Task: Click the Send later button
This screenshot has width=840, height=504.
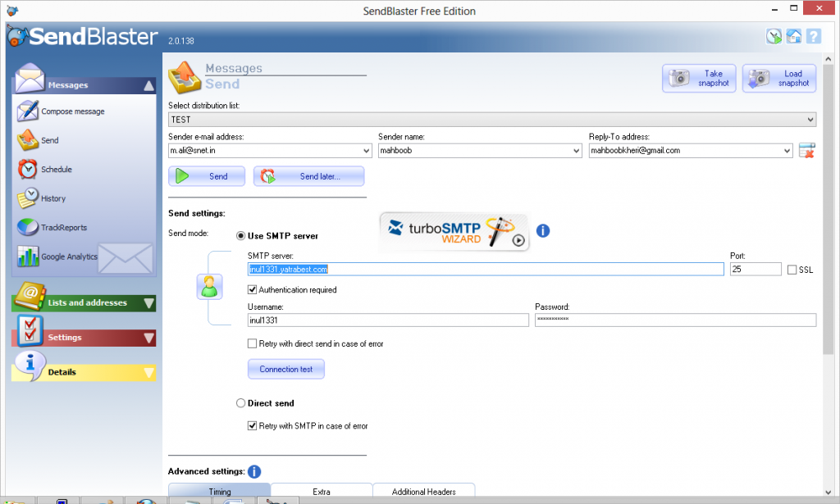Action: point(309,176)
